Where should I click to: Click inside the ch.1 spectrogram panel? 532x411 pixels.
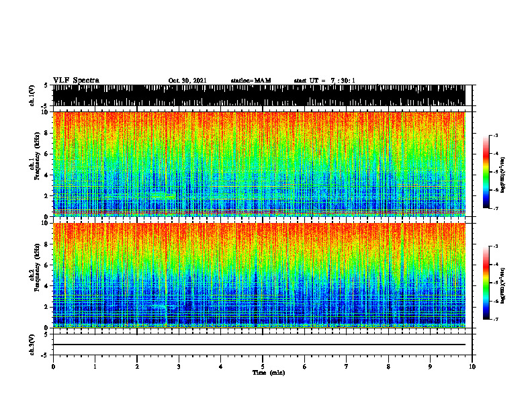coord(259,164)
